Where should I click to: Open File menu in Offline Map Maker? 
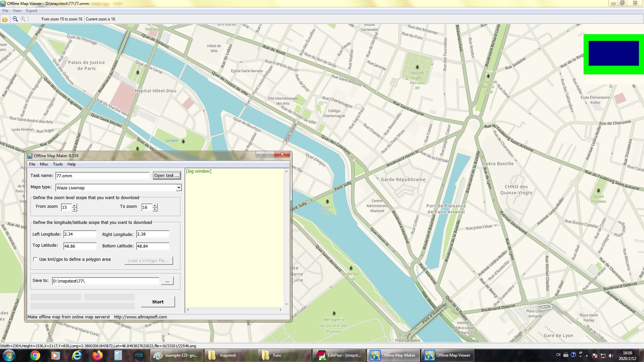click(32, 164)
